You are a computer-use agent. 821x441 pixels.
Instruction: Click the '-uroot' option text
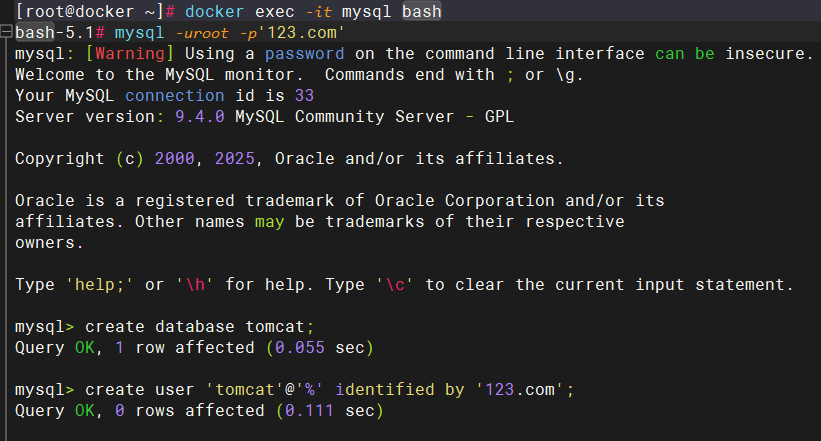(x=202, y=32)
